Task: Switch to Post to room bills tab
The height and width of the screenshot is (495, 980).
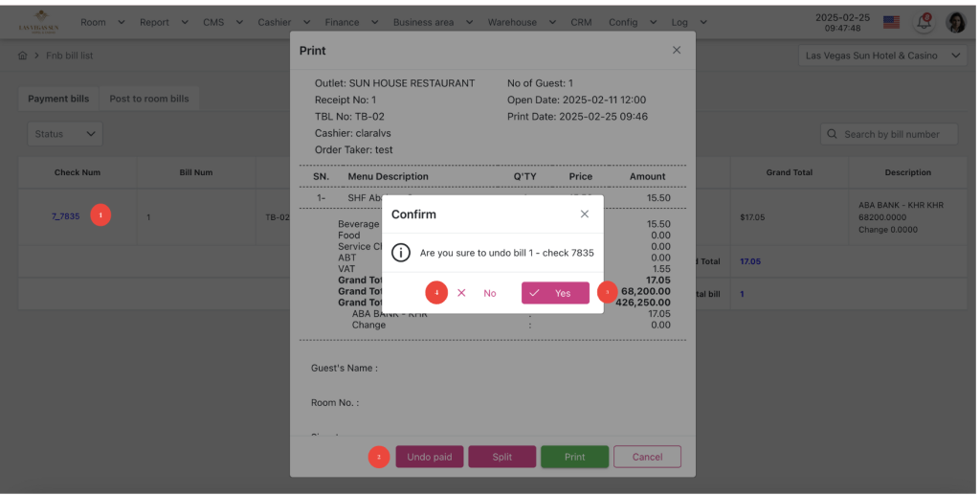Action: 149,99
